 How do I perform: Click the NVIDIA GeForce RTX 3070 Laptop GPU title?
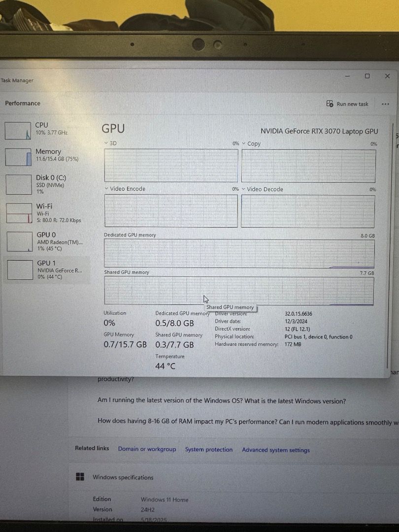pos(319,132)
